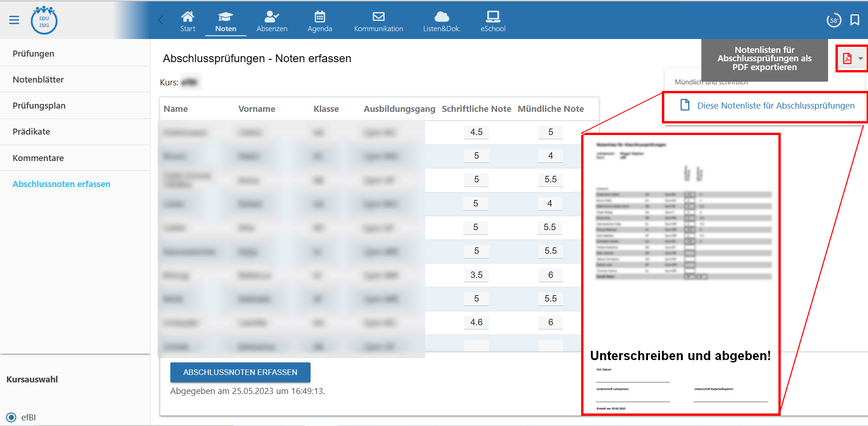
Task: Open the hamburger menu
Action: (14, 20)
